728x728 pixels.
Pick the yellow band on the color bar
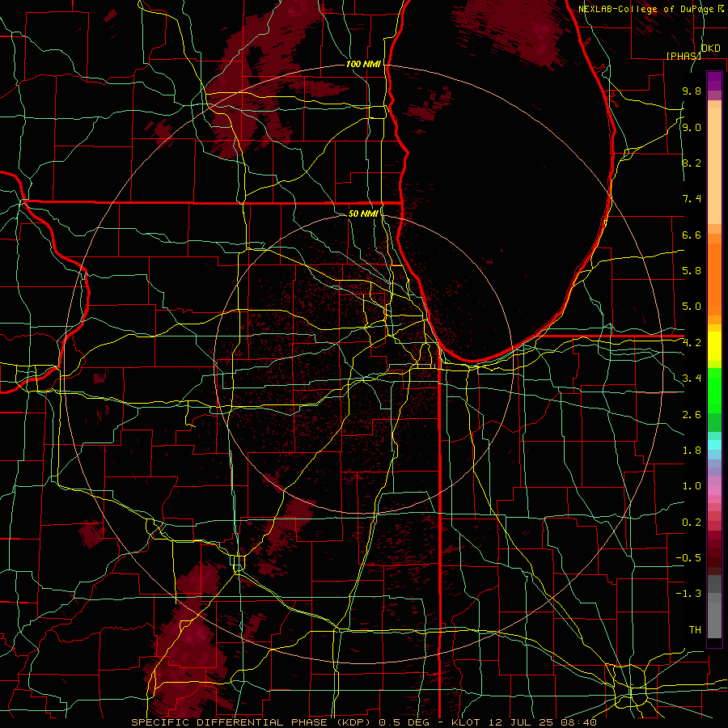coord(714,346)
